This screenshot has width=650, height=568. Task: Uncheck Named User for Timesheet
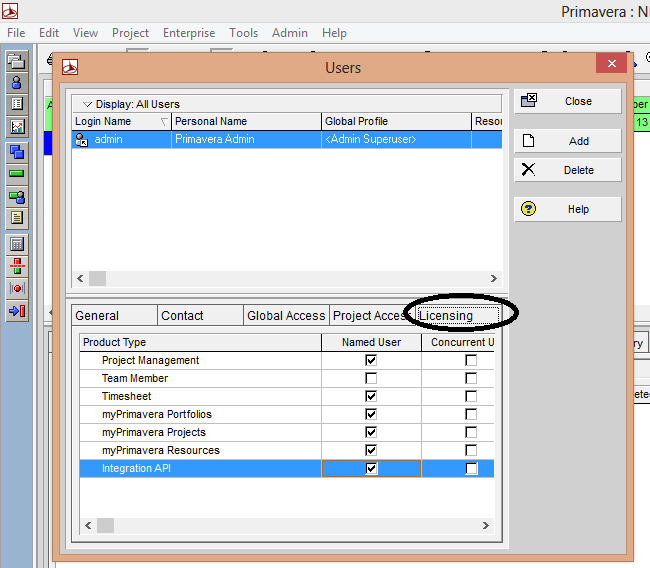pyautogui.click(x=371, y=396)
